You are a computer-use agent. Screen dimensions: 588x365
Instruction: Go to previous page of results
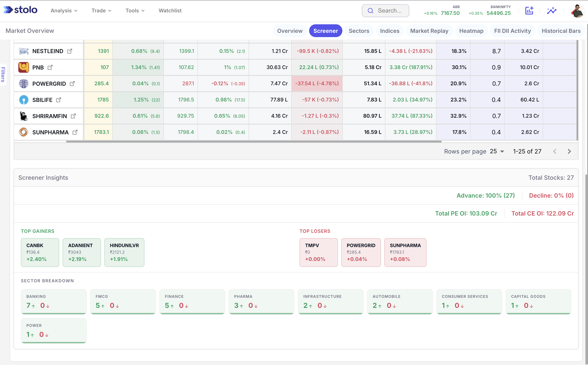pos(555,151)
